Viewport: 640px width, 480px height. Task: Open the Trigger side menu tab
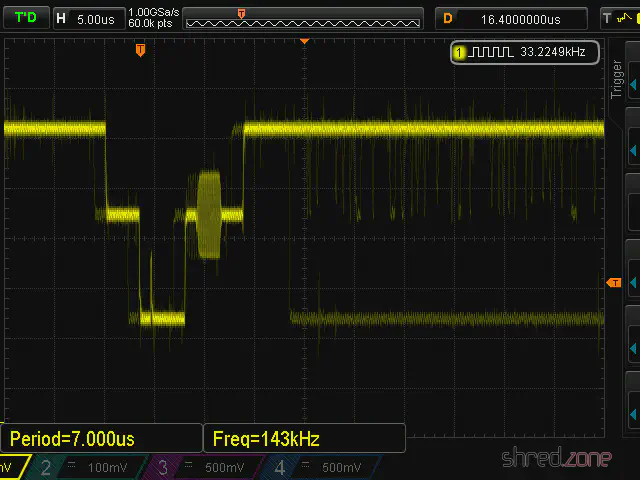coord(617,80)
